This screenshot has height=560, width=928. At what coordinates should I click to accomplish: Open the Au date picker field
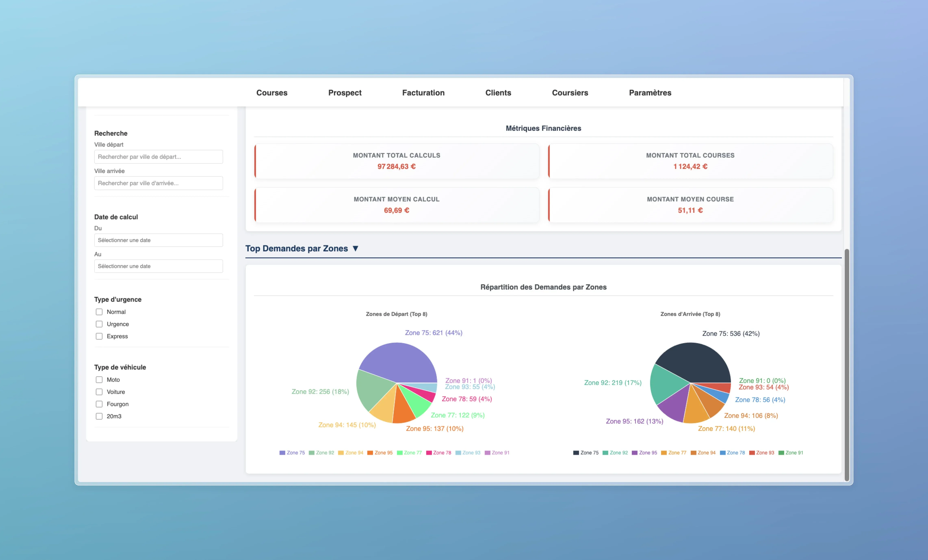(158, 266)
